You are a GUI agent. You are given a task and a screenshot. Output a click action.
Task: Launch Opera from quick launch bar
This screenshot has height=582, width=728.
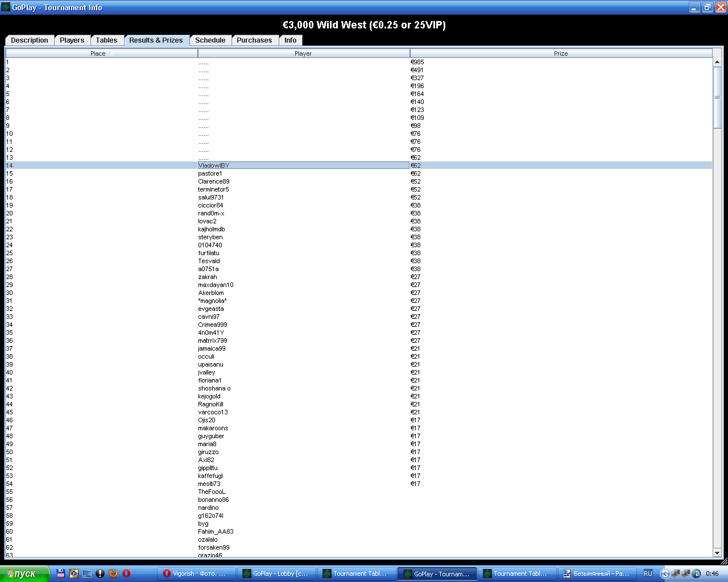pyautogui.click(x=126, y=573)
